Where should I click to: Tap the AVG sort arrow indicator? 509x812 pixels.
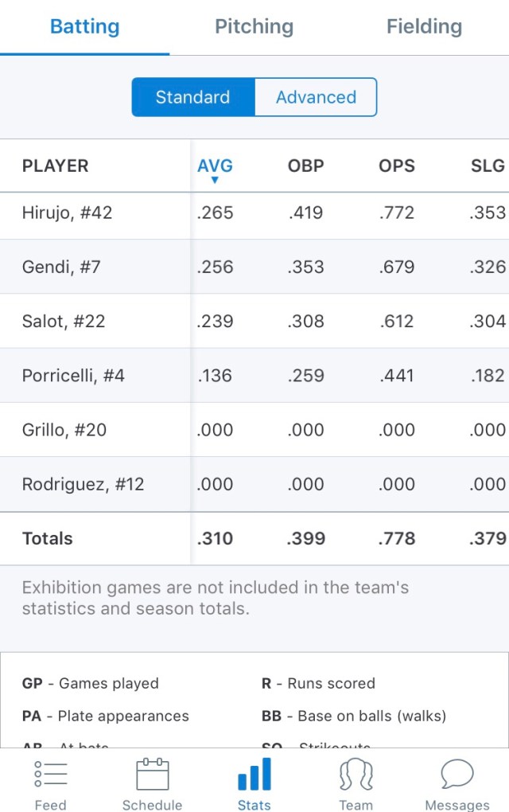coord(215,181)
